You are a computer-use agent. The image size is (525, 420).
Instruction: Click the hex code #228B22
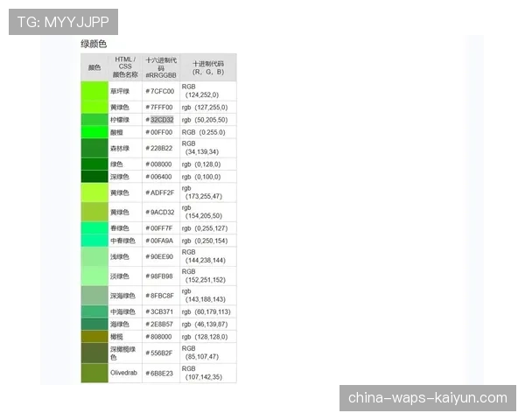coord(159,148)
